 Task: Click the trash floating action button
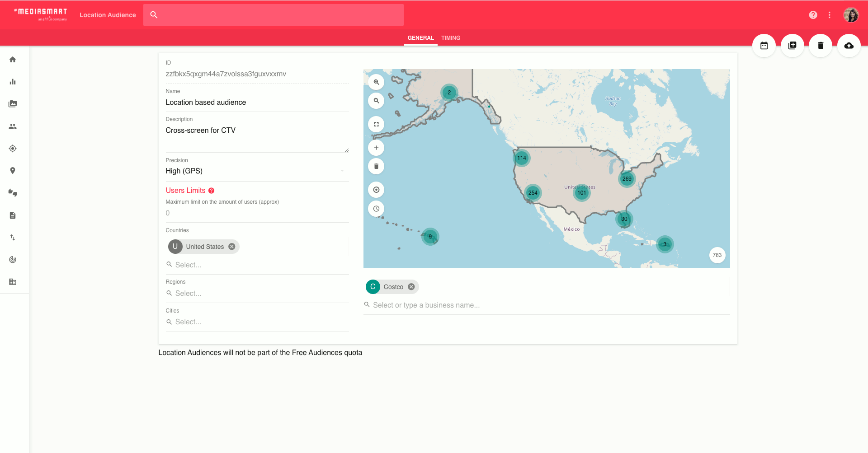821,46
